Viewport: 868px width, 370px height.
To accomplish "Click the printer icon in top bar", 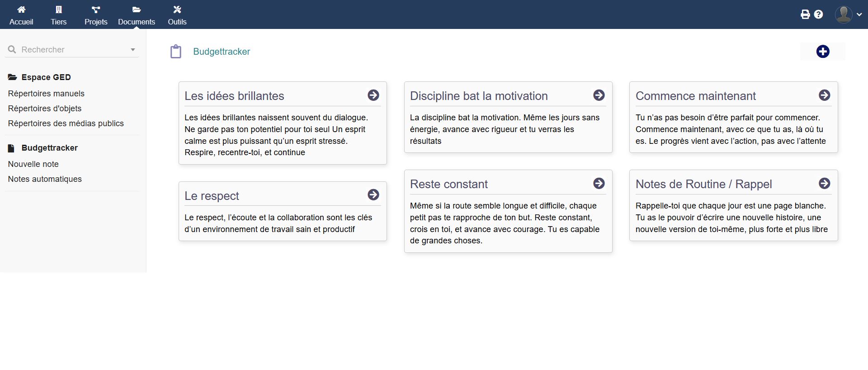I will [x=805, y=14].
